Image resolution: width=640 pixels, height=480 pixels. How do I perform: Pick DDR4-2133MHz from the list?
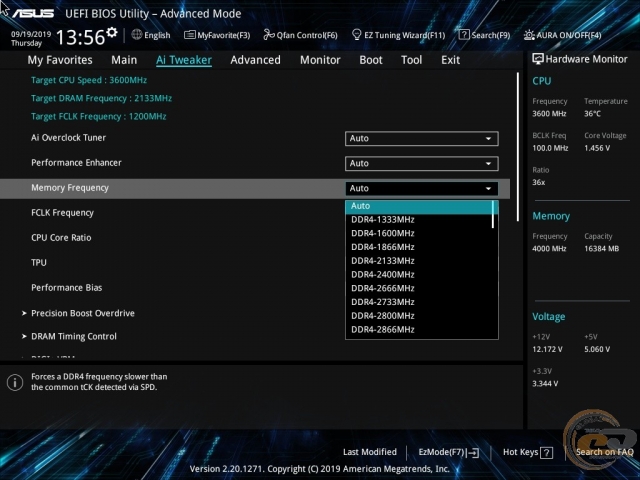click(x=419, y=261)
